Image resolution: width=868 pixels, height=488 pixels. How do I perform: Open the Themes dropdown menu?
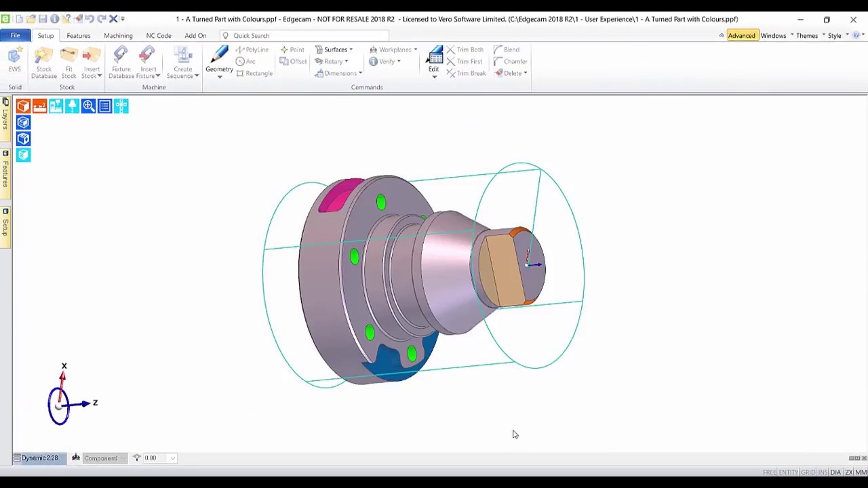point(810,35)
